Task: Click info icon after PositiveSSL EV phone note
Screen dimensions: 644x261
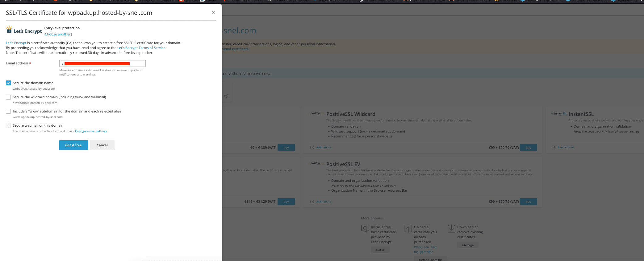Action: pos(395,186)
